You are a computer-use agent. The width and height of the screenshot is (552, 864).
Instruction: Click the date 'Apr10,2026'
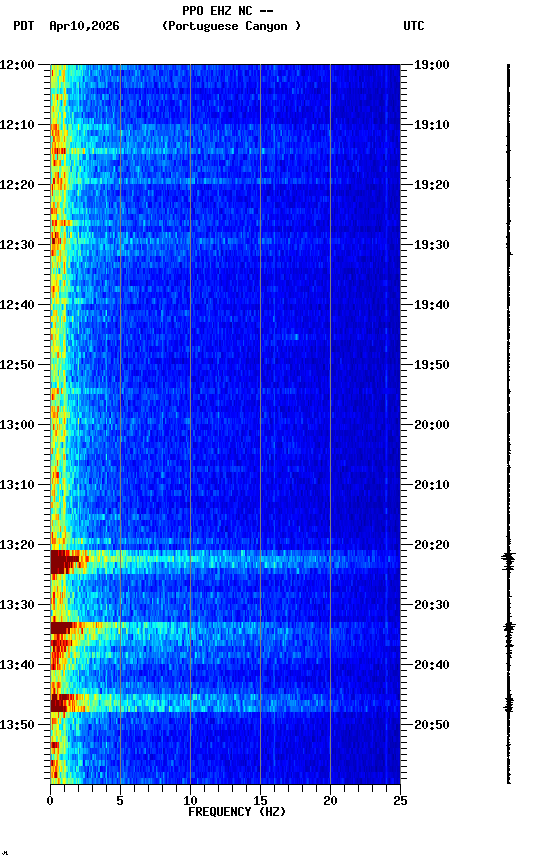(84, 26)
